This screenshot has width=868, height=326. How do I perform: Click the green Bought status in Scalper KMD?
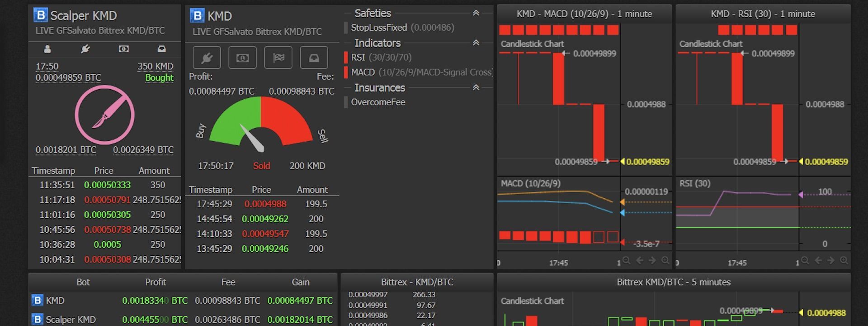pos(159,77)
